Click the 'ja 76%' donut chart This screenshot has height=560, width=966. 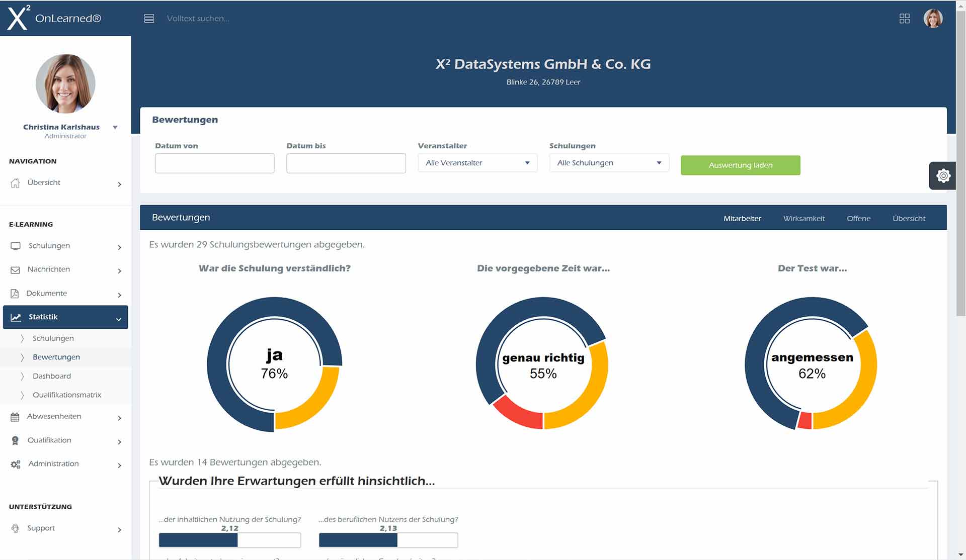click(x=274, y=364)
